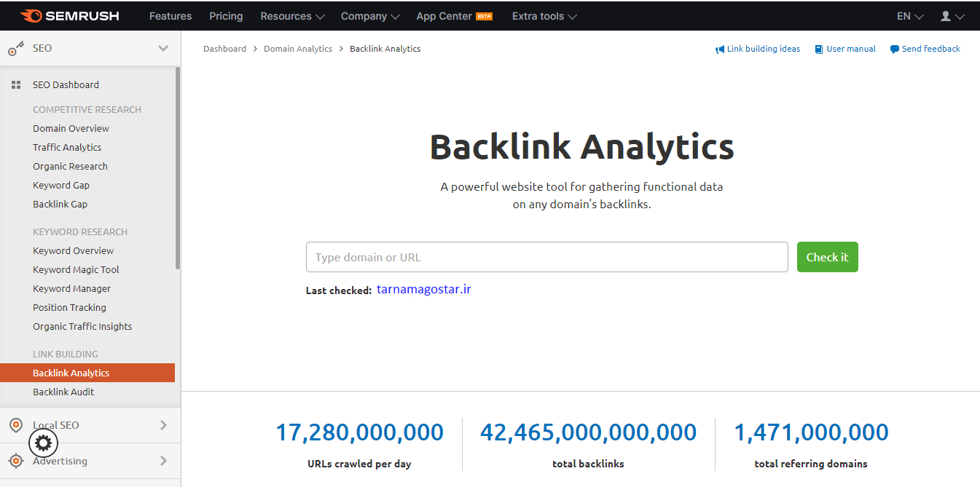Click the Advertising target icon

tap(16, 461)
